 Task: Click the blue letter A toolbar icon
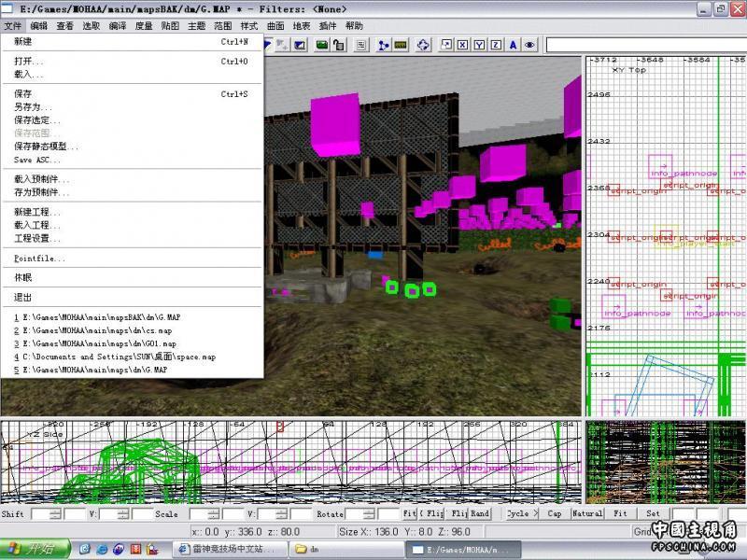[513, 45]
